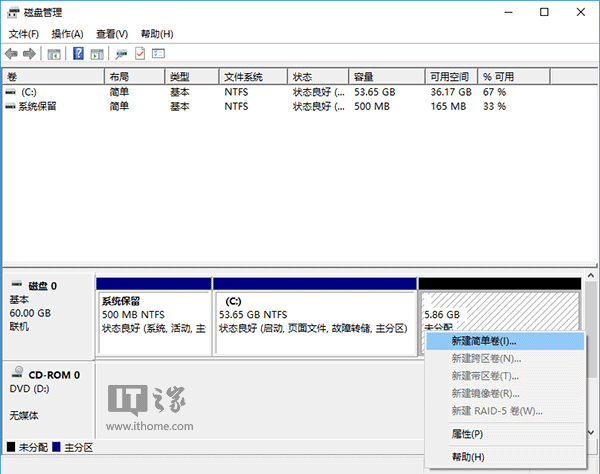
Task: Sort by the 容量 column header
Action: [387, 77]
